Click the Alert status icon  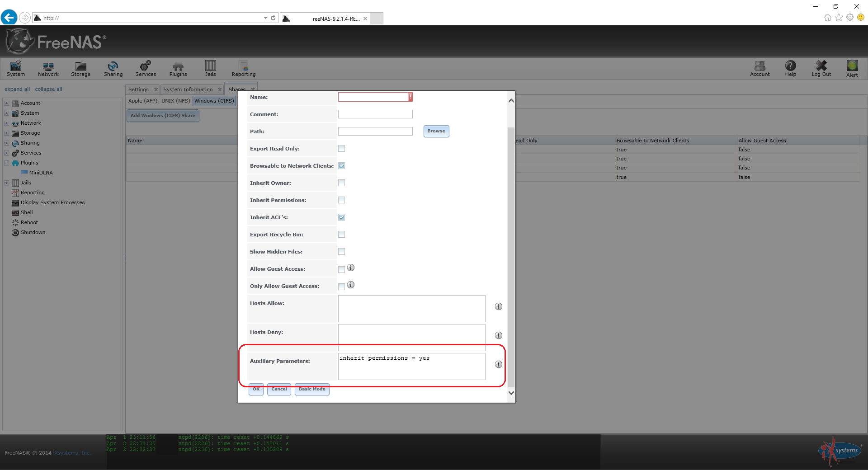(x=852, y=69)
